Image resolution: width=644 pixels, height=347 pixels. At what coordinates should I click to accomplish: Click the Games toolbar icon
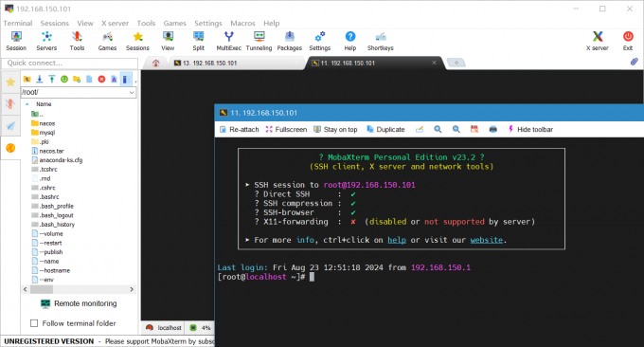(107, 41)
